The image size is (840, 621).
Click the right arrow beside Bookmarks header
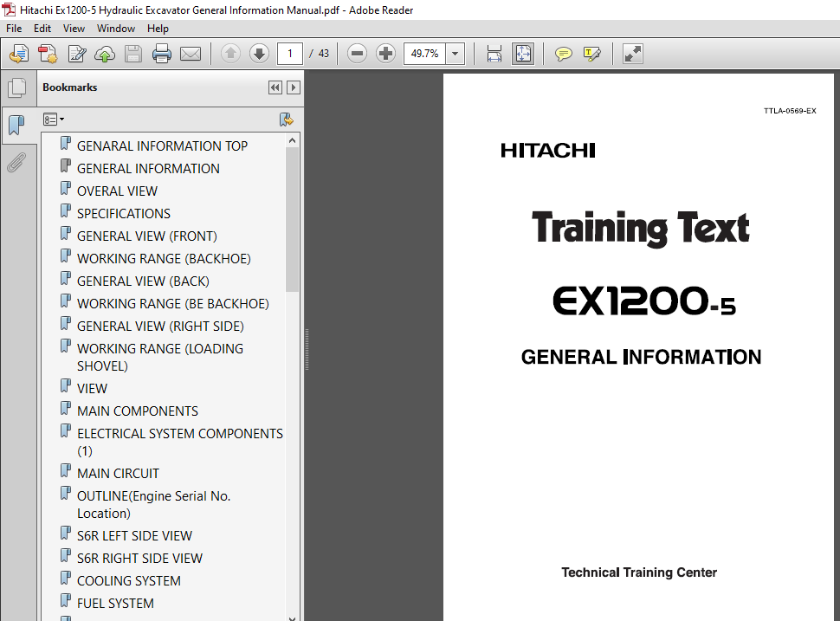293,87
